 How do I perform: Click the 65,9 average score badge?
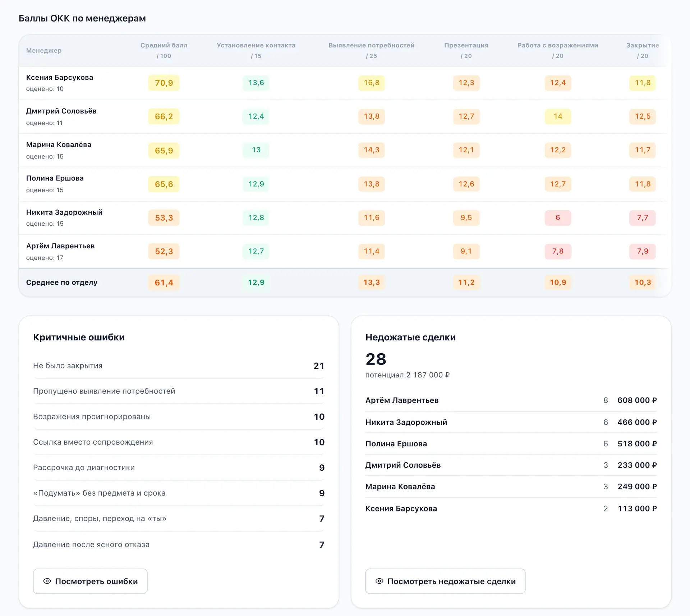164,150
